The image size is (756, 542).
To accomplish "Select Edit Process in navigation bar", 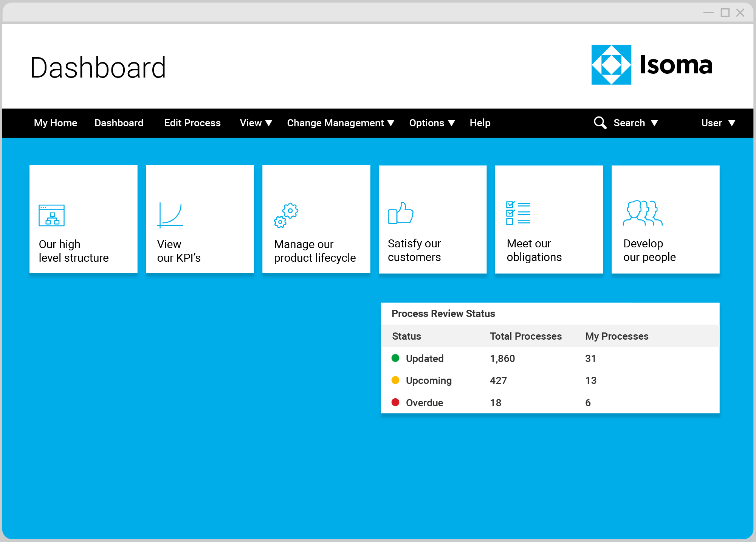I will click(x=192, y=123).
